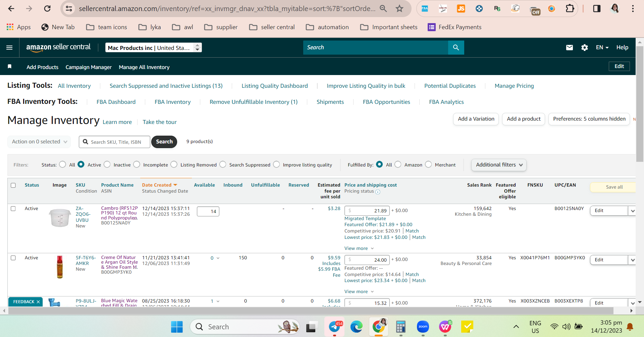Click the JS extension icon
The image size is (644, 337).
click(x=461, y=8)
